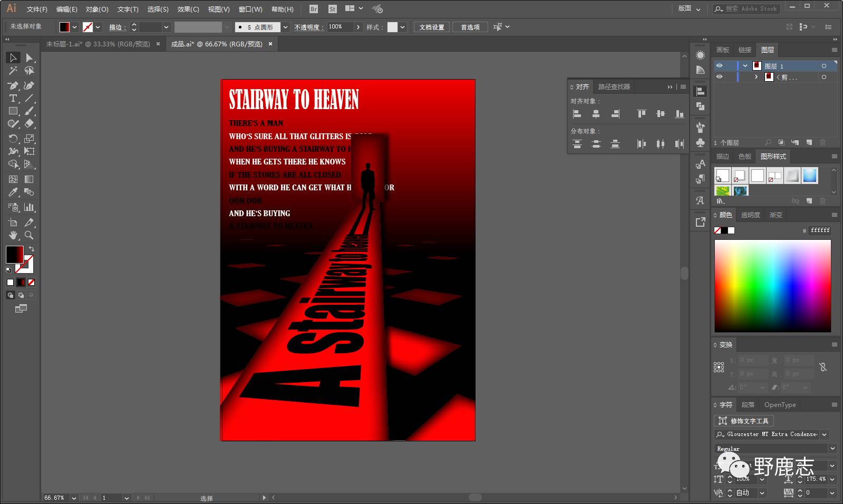The height and width of the screenshot is (504, 843).
Task: Click the 文档设置 button
Action: 431,27
